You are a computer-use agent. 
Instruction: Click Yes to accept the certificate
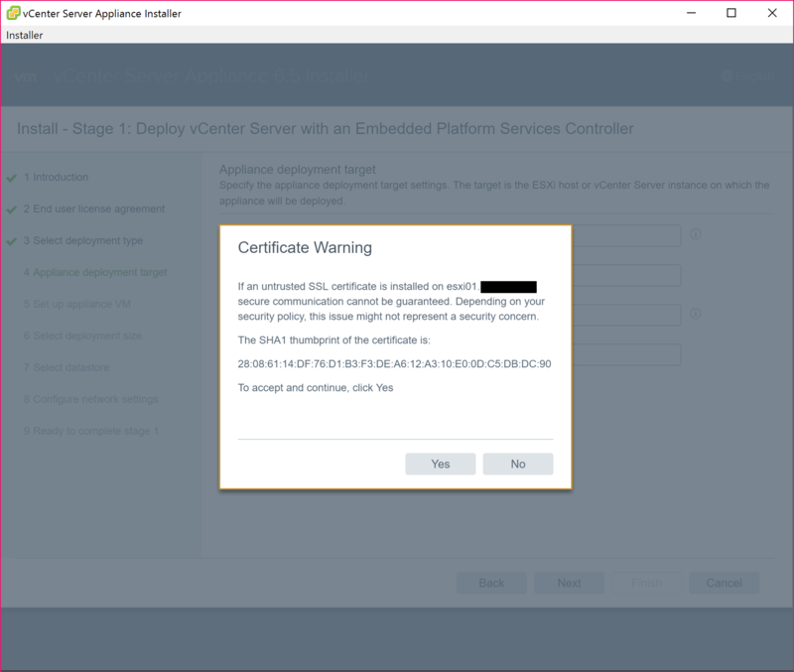[440, 464]
